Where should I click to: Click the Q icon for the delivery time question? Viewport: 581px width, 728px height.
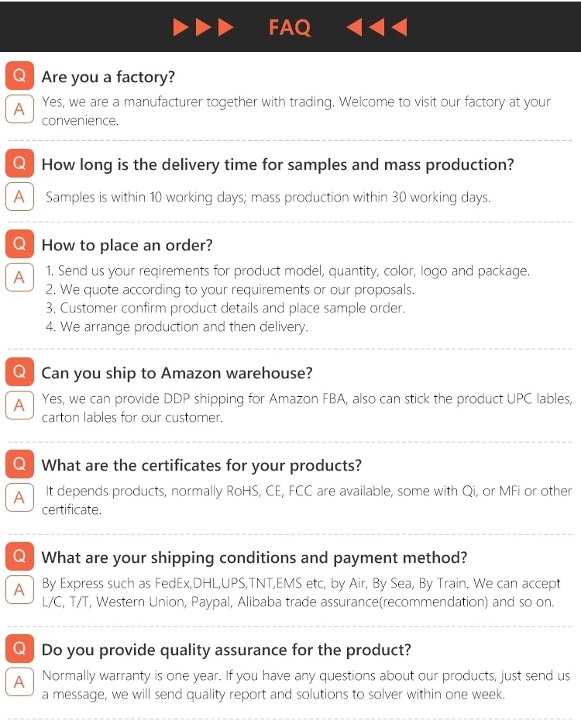pyautogui.click(x=19, y=164)
